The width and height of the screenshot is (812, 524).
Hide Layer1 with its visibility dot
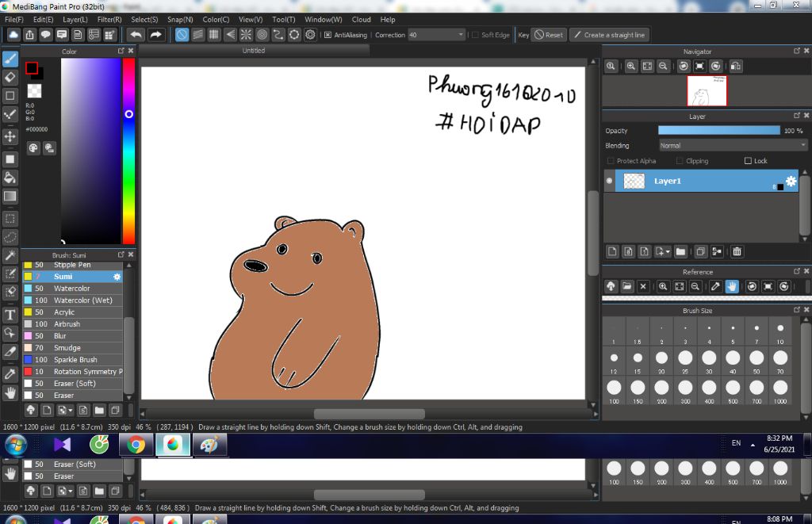[x=610, y=181]
